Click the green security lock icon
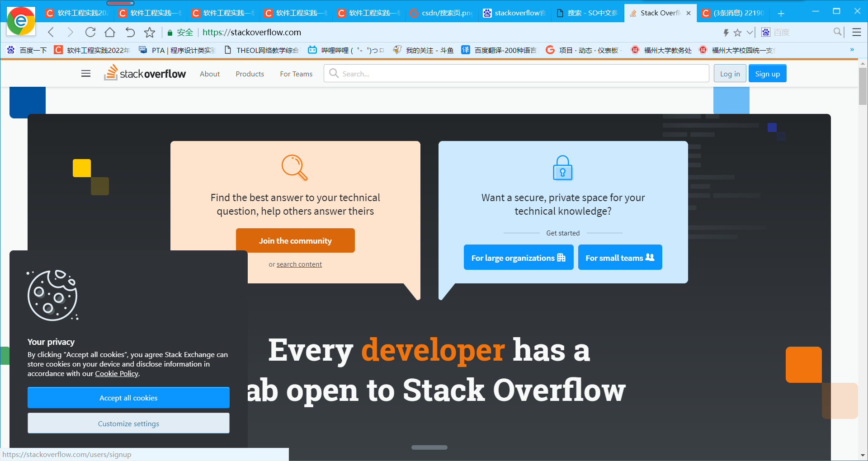868x461 pixels. (170, 33)
